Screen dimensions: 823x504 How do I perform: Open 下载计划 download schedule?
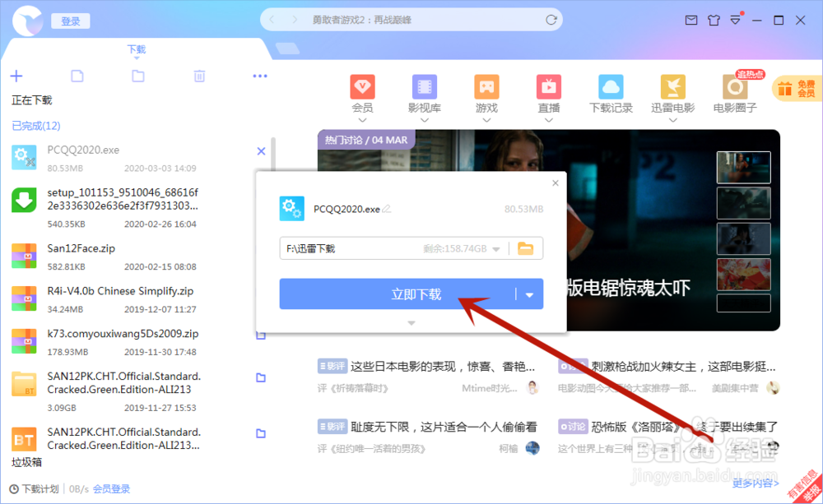(x=34, y=489)
